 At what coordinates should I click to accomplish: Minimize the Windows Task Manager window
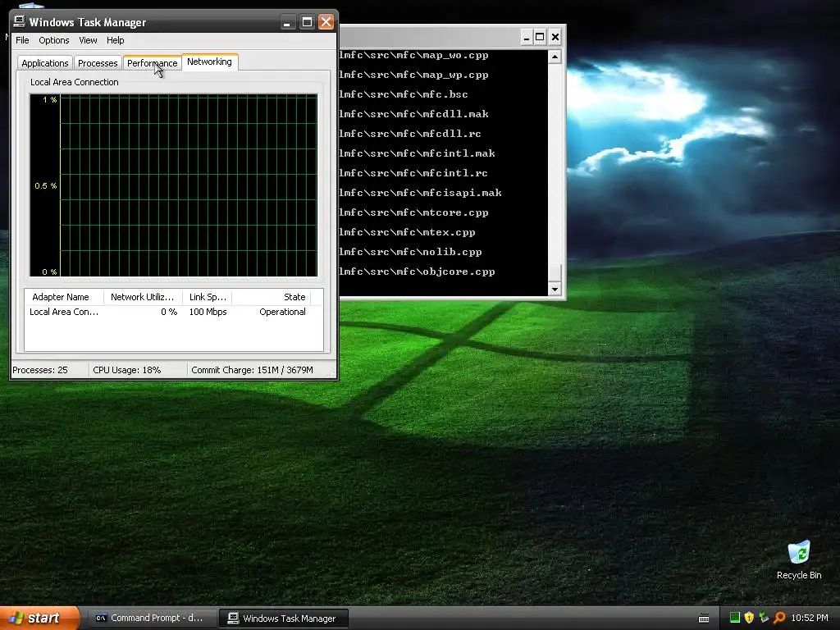[288, 22]
